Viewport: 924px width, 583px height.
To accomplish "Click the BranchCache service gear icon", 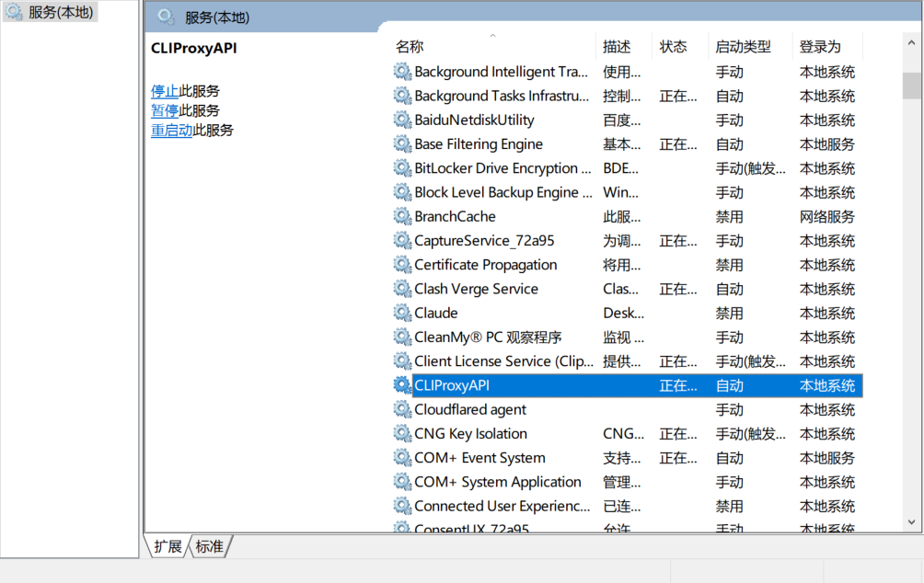I will pos(402,217).
